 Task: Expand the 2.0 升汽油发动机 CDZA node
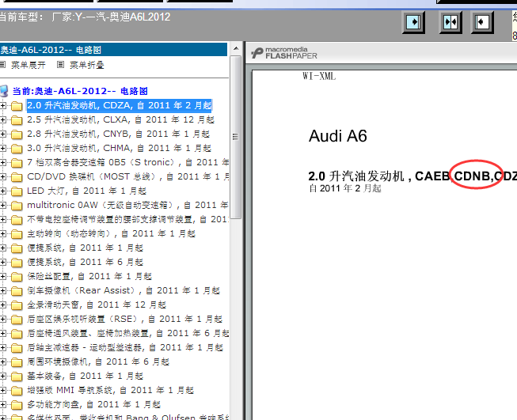(3, 106)
